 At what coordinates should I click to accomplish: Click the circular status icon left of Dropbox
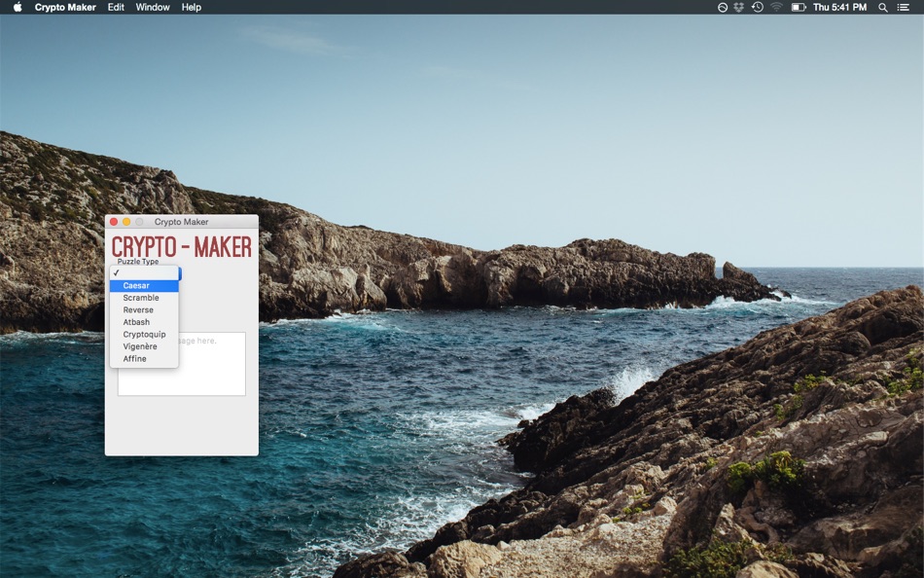(723, 7)
